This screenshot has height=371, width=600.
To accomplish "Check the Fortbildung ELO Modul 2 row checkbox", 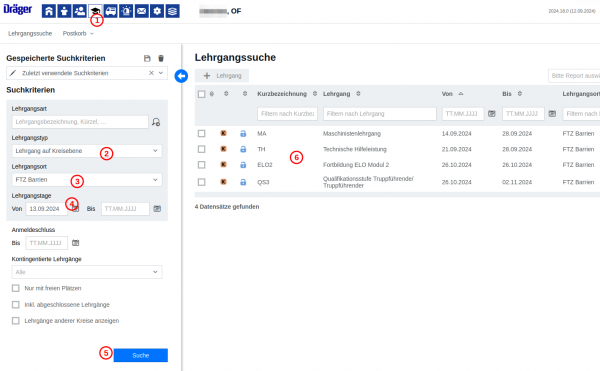I will 202,165.
